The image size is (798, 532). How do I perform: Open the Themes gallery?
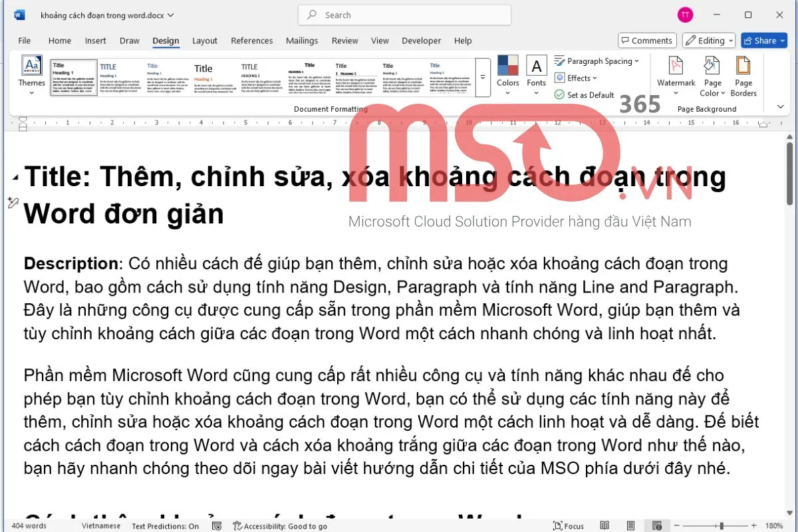pos(31,73)
